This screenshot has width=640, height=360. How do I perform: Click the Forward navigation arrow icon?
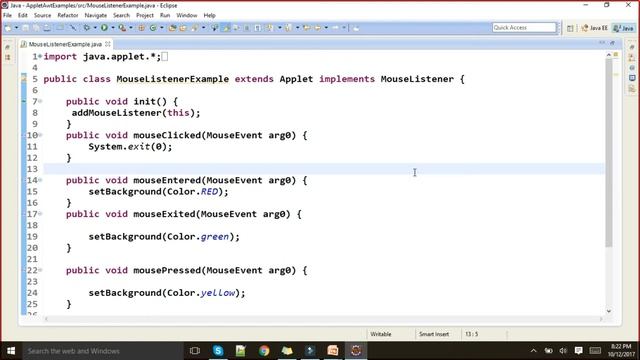click(x=335, y=28)
